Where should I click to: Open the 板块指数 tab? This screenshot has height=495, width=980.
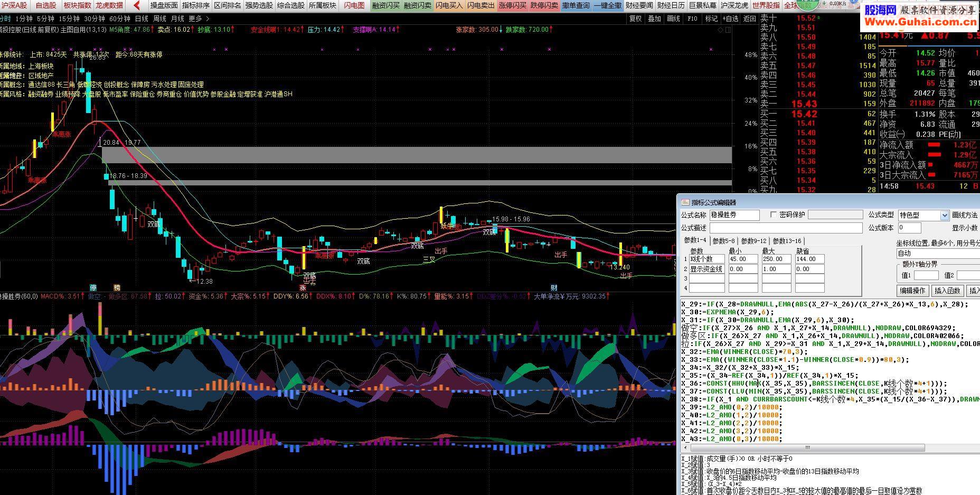[78, 5]
